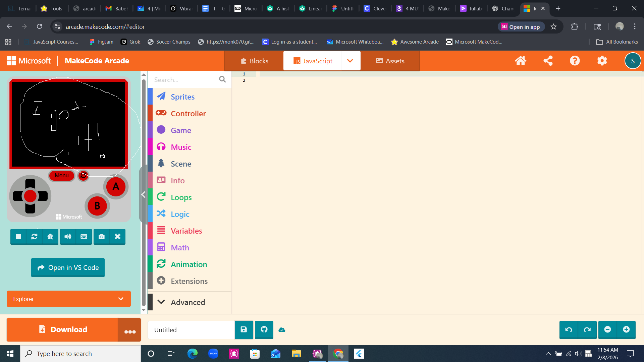Image resolution: width=644 pixels, height=362 pixels.
Task: Launch simulator in fullscreen mode
Action: [117, 237]
